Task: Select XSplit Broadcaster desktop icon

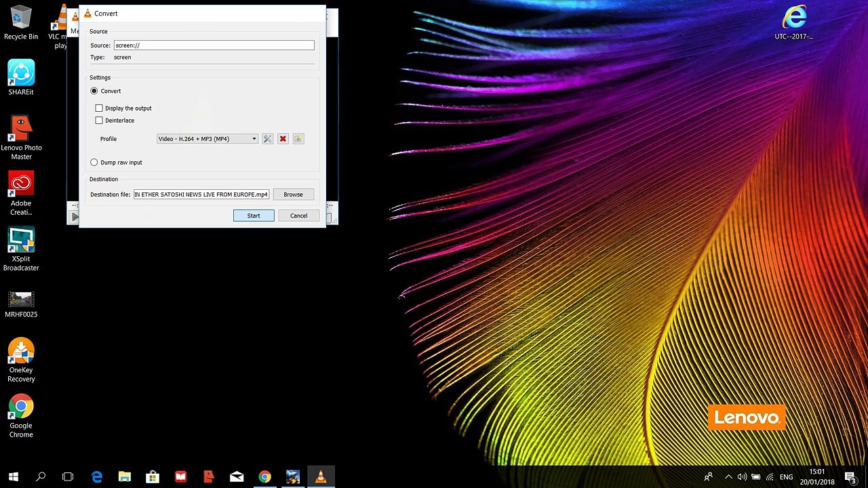Action: 21,249
